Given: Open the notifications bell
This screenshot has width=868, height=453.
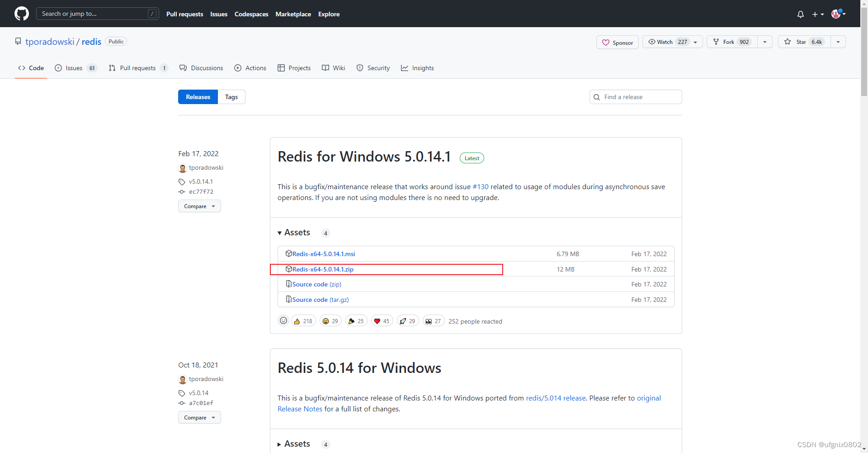Looking at the screenshot, I should (x=801, y=14).
